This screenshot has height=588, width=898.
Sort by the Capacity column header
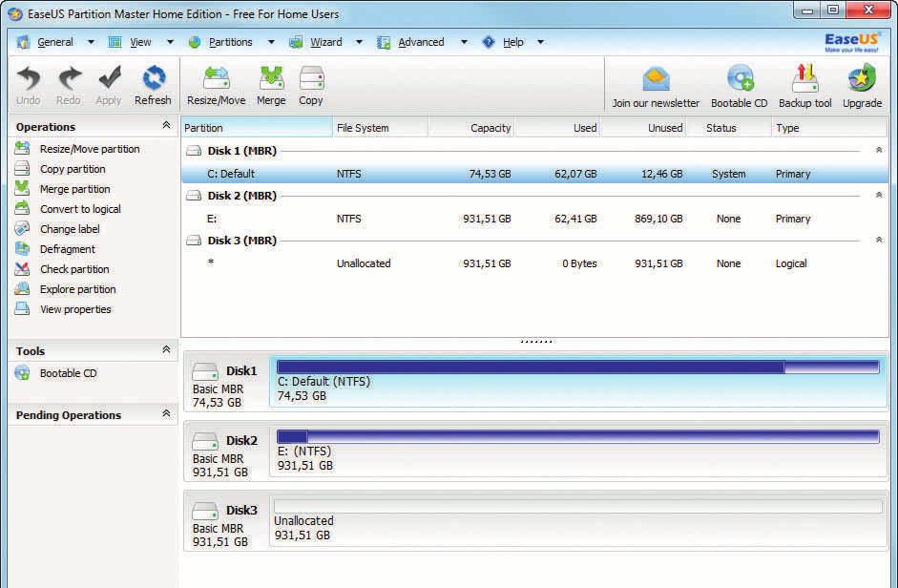[x=471, y=128]
